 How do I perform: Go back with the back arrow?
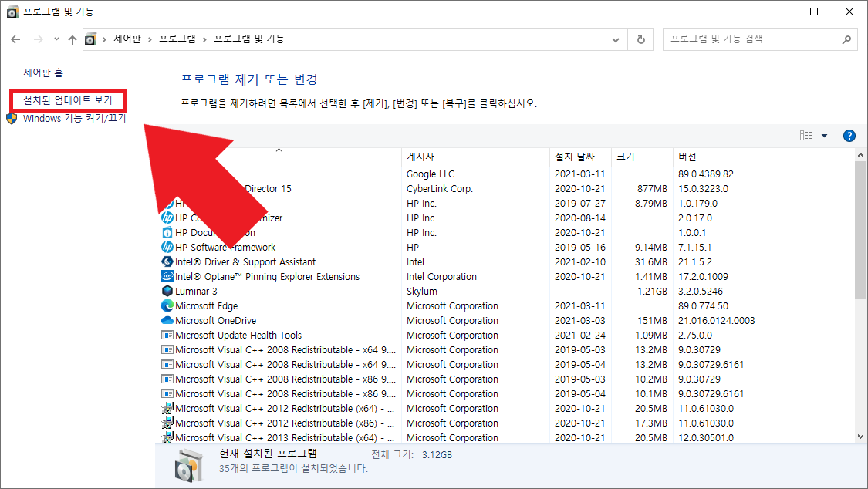coord(15,39)
